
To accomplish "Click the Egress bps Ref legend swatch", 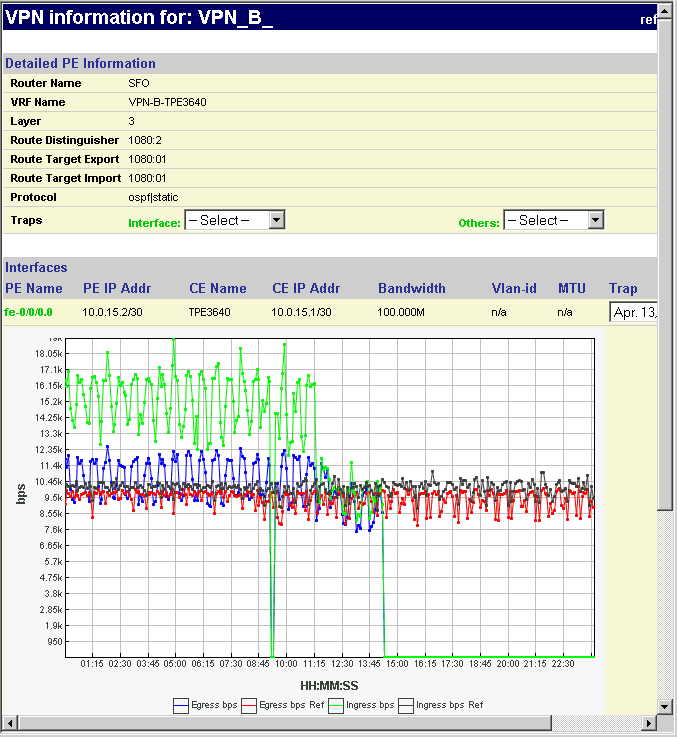I will tap(249, 705).
